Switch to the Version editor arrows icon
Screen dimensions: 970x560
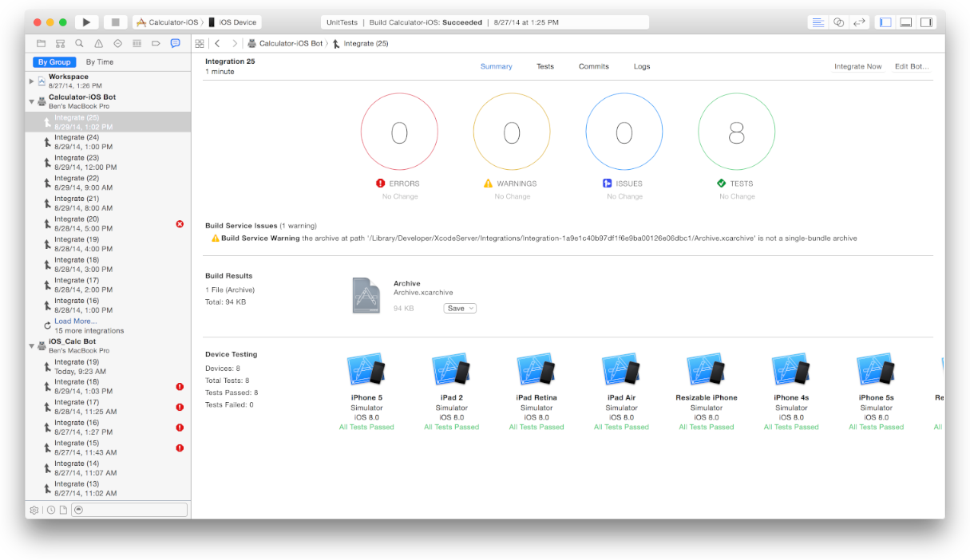pyautogui.click(x=859, y=22)
